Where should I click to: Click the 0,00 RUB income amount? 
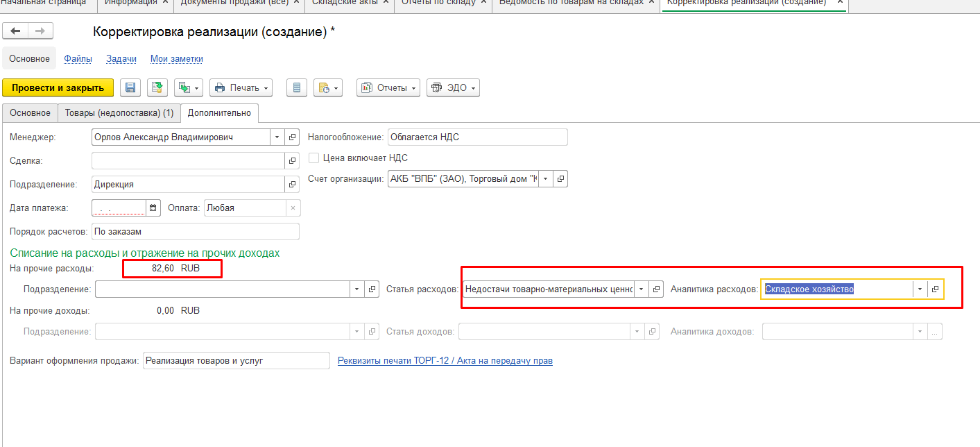pyautogui.click(x=178, y=311)
